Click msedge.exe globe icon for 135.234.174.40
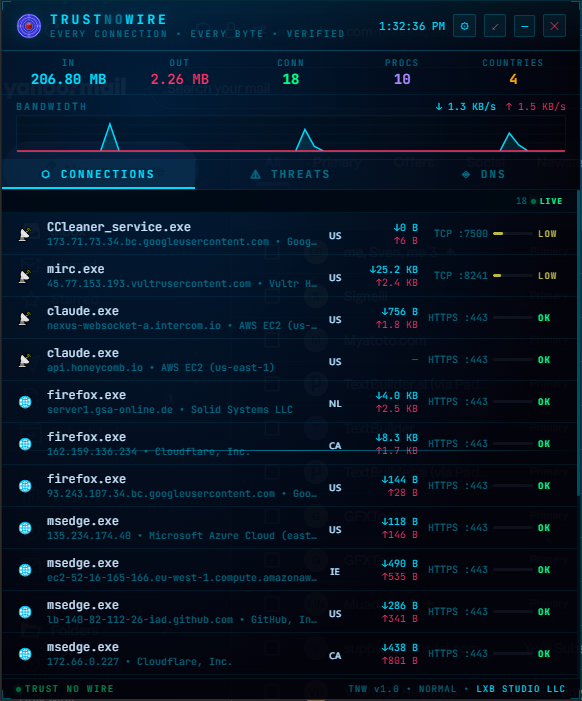The height and width of the screenshot is (701, 582). (25, 528)
